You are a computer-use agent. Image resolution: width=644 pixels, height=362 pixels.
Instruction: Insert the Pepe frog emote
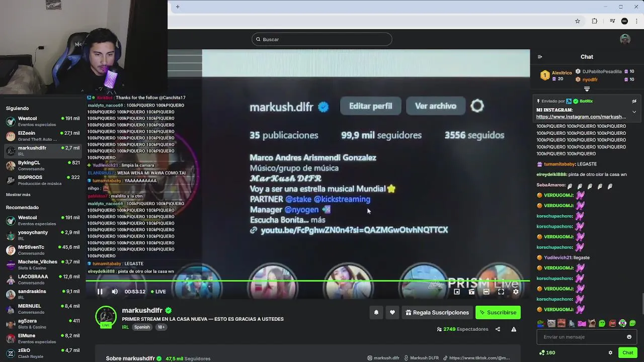point(540,323)
